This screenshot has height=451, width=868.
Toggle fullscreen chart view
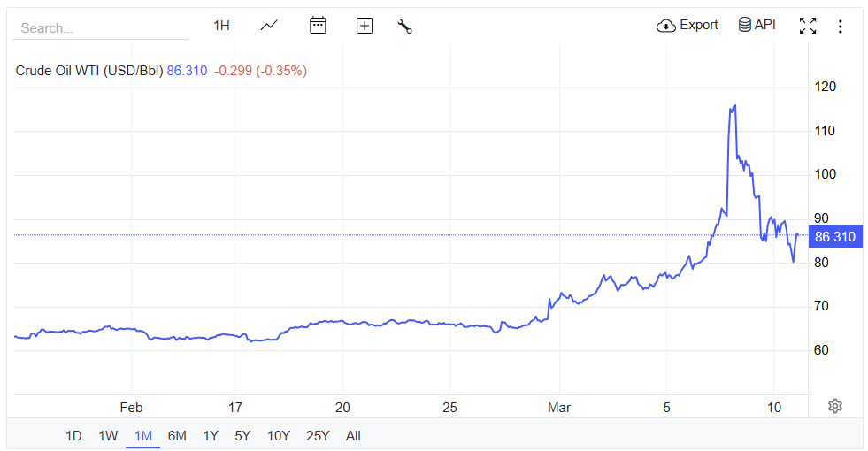pos(808,26)
